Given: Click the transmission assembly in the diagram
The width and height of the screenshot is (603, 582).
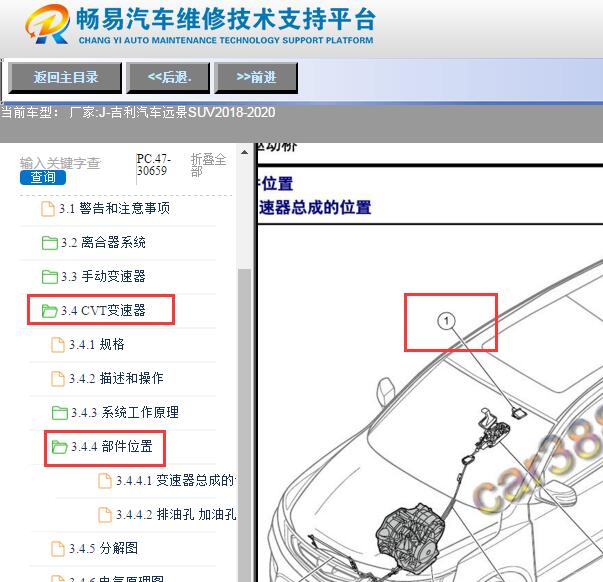Looking at the screenshot, I should (410, 539).
